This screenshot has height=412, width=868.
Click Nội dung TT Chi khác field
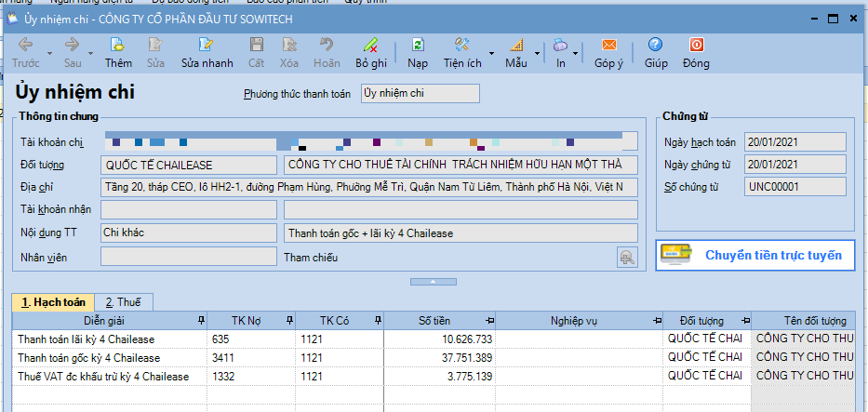tap(189, 233)
